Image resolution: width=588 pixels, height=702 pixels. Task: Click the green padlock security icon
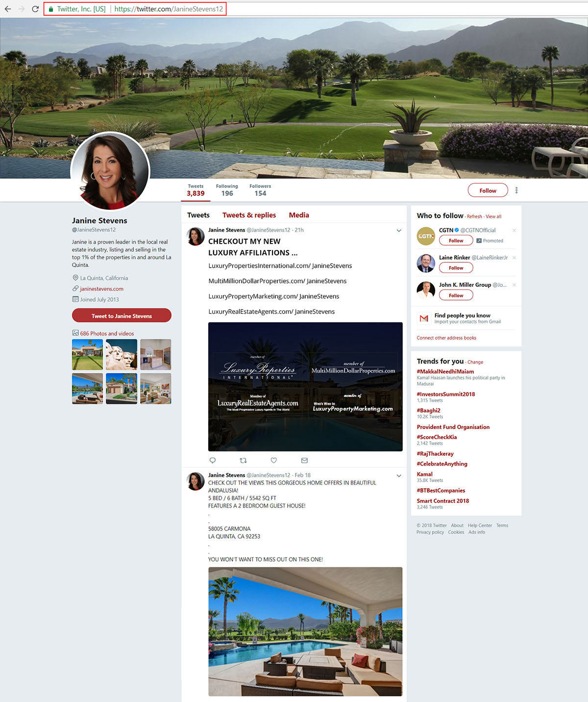(x=50, y=9)
